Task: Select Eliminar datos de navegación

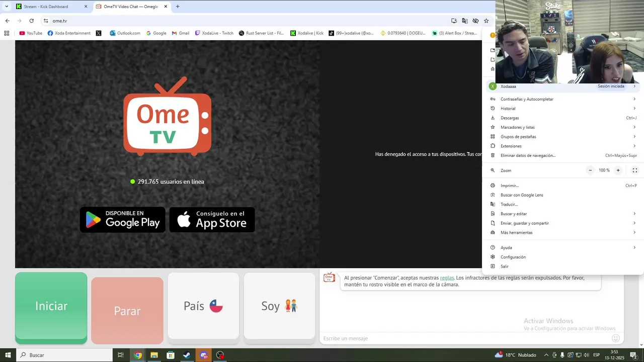Action: [563, 155]
